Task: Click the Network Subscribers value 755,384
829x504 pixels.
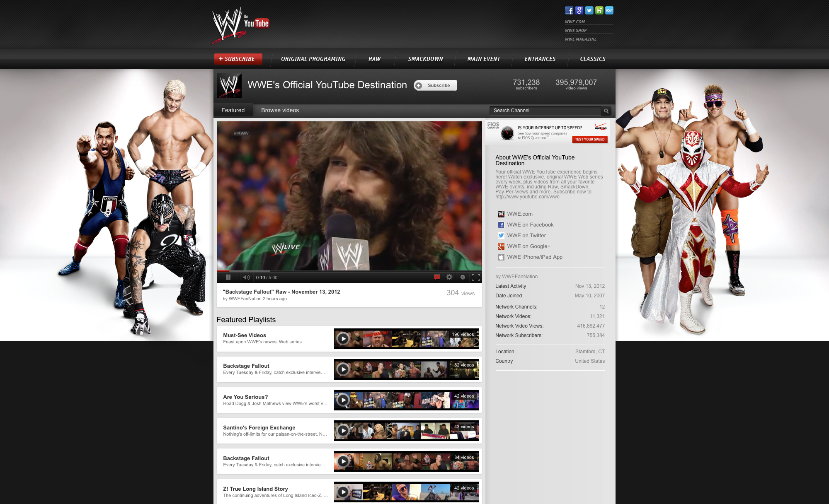Action: click(x=596, y=335)
